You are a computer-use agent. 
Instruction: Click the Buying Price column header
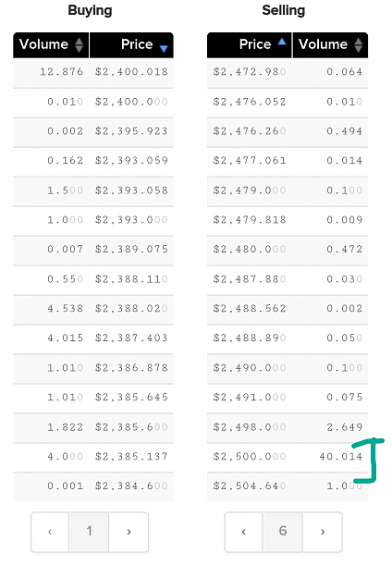tap(131, 45)
